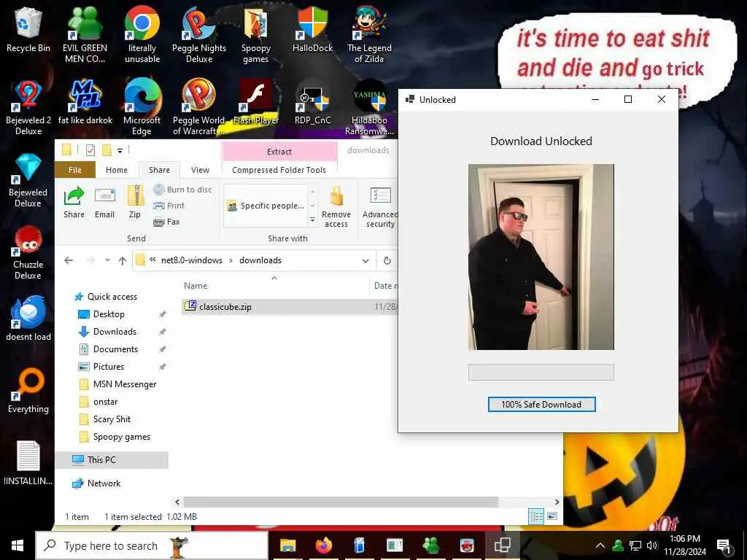
Task: Click the scrollbar right arrow in Explorer
Action: coord(557,502)
